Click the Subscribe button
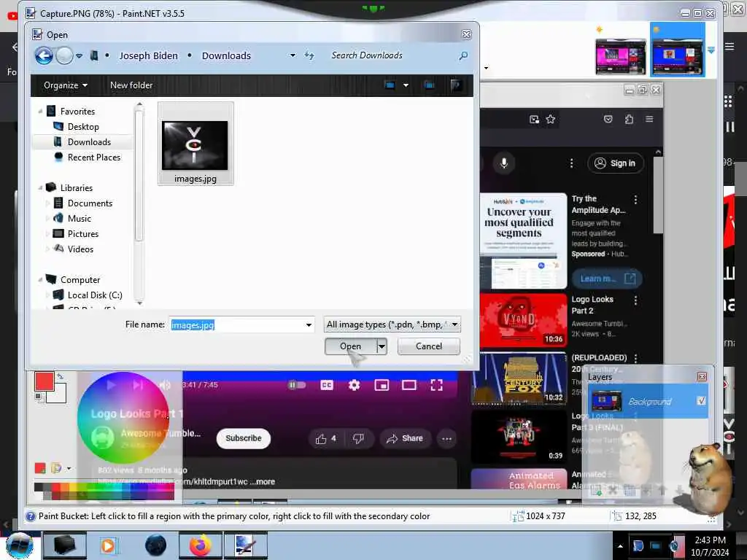Viewport: 747px width, 560px height. click(244, 438)
